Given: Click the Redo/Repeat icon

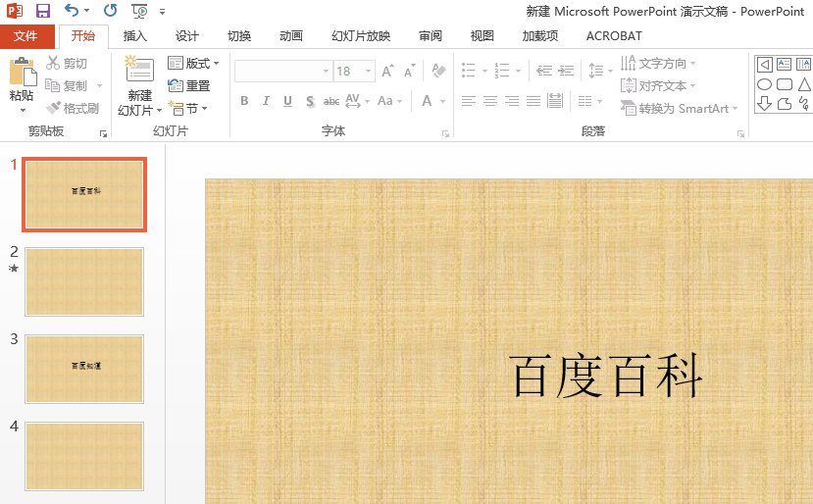Looking at the screenshot, I should [110, 10].
